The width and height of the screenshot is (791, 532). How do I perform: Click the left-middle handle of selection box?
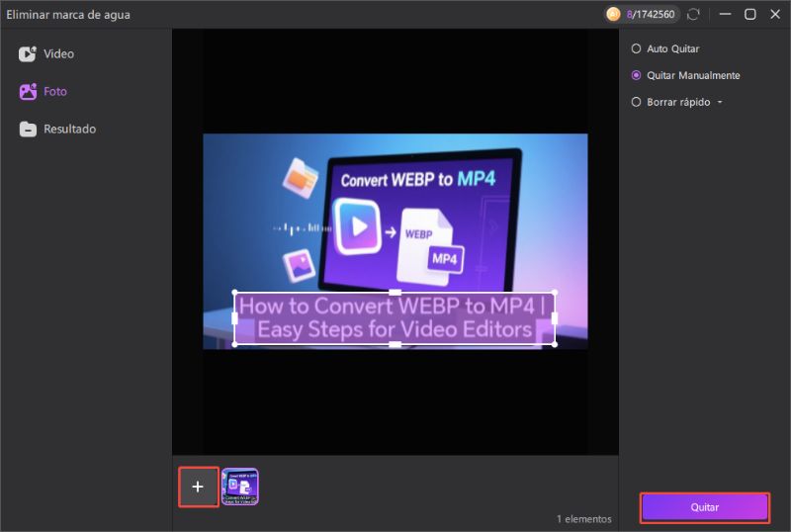click(x=234, y=317)
